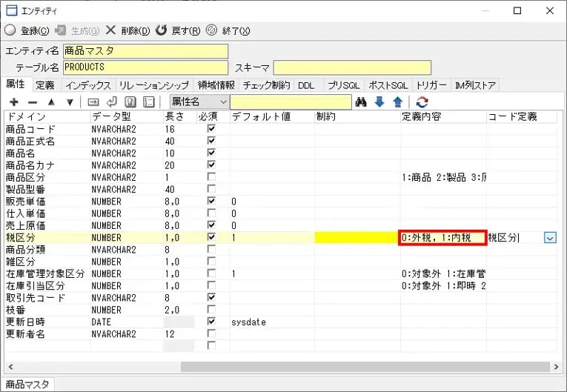Viewport: 567px width, 392px height.
Task: Click the 登録 register button
Action: [x=28, y=30]
